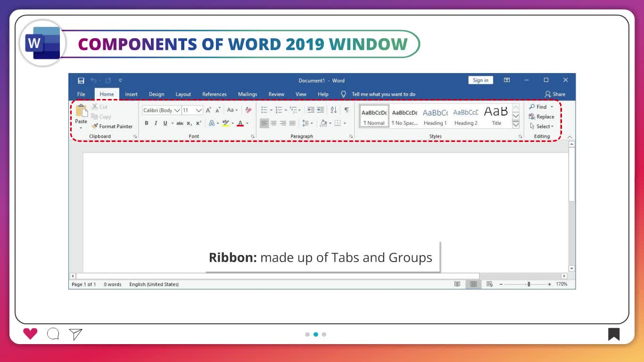This screenshot has width=644, height=362.
Task: Click the Sign in button
Action: coord(480,80)
